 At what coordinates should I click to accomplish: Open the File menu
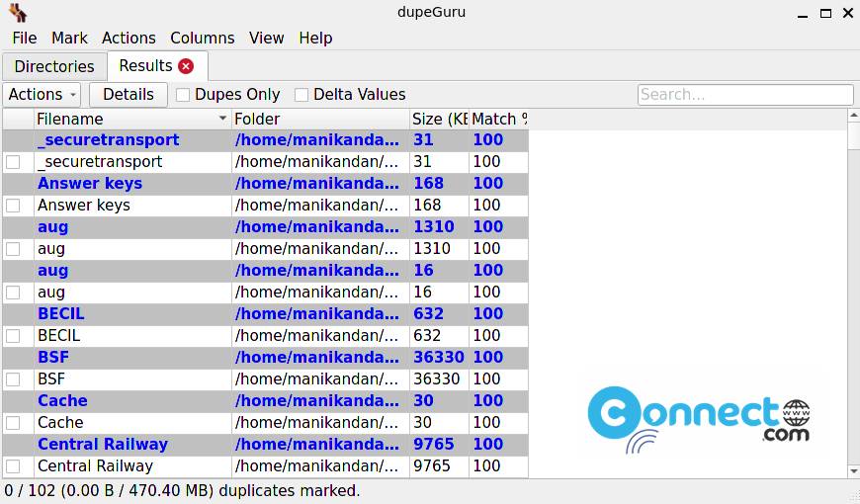24,38
